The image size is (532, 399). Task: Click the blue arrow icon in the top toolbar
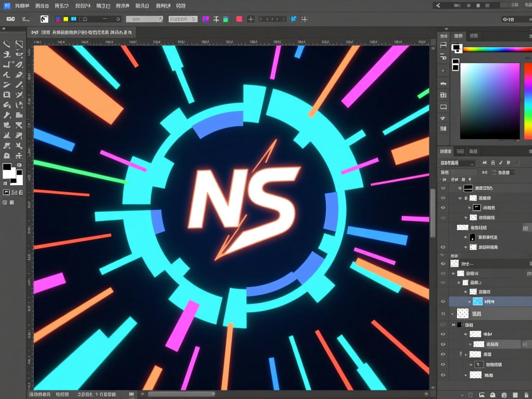pos(293,19)
